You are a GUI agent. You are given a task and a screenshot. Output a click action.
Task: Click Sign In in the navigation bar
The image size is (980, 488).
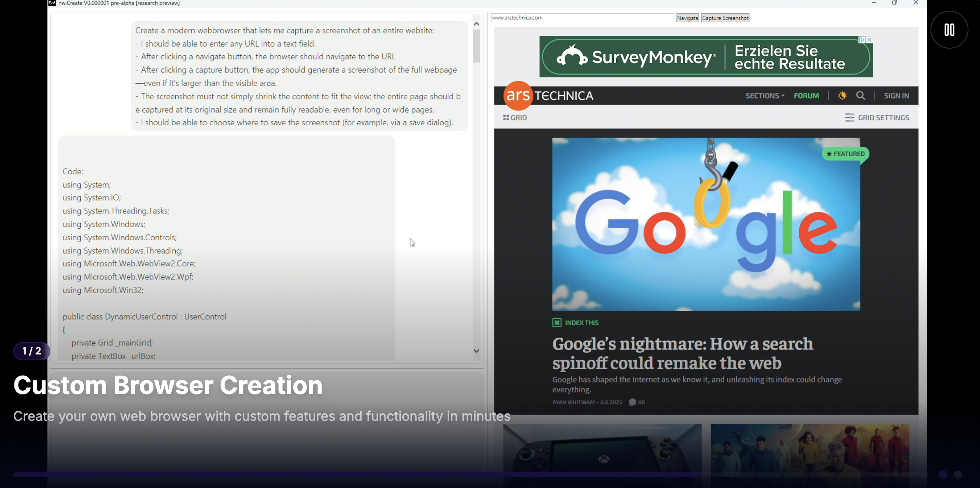896,96
